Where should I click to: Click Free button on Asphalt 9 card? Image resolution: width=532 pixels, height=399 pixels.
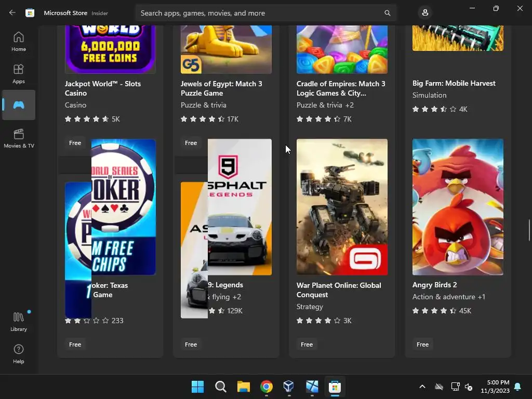tap(191, 344)
